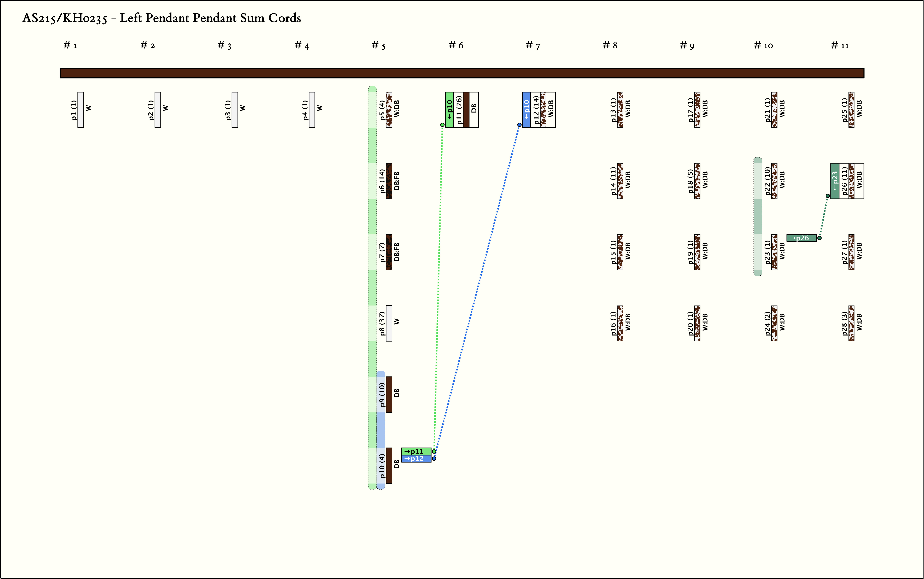Select the DB:FB cord p6 (14)
The width and height of the screenshot is (924, 579).
click(389, 181)
